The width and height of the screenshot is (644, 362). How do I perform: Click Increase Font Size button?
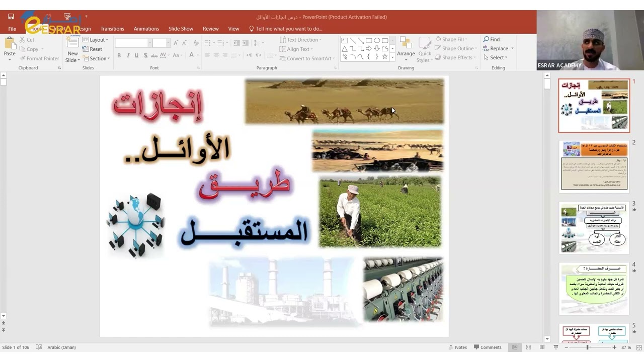176,43
